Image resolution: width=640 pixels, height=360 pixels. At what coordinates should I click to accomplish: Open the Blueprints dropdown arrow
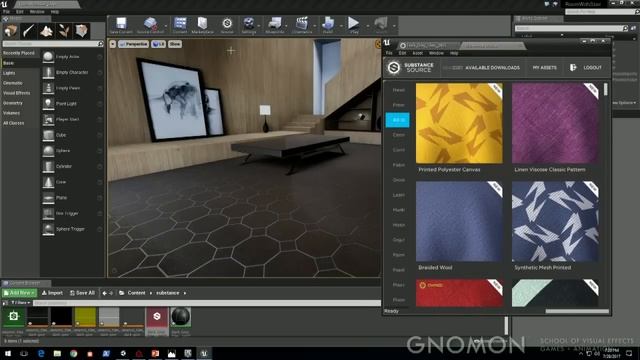click(287, 26)
